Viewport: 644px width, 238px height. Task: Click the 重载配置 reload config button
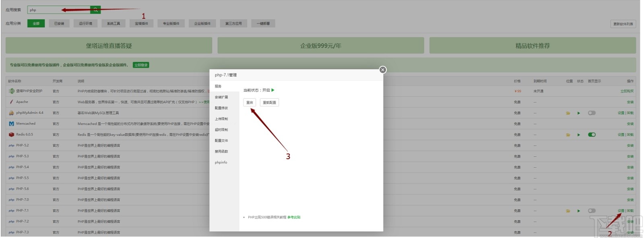point(269,103)
